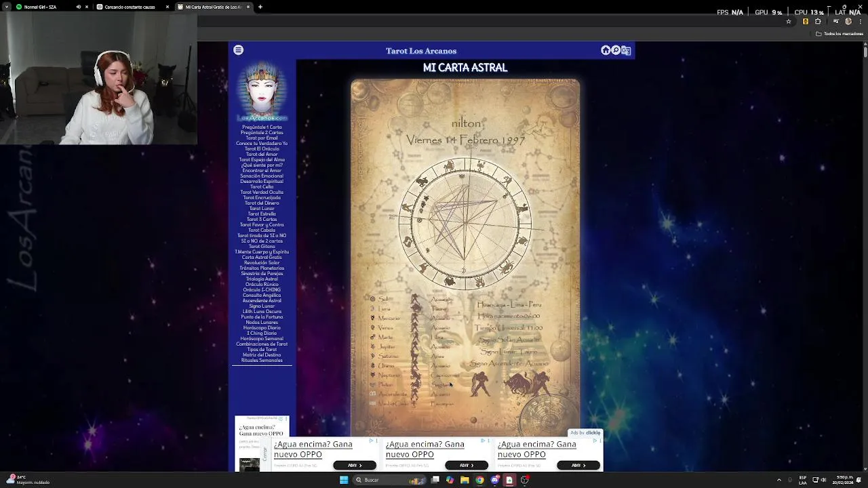
Task: Open a new browser tab with plus button
Action: point(260,7)
